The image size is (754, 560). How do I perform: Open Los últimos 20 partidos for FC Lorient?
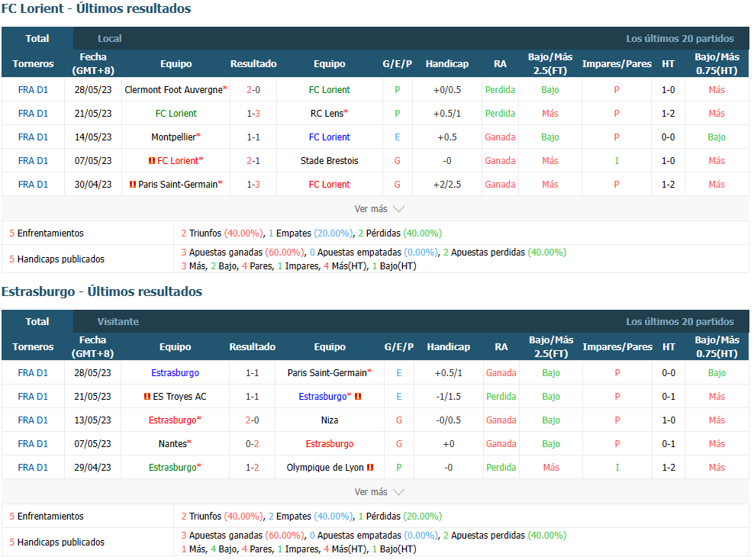(x=679, y=38)
